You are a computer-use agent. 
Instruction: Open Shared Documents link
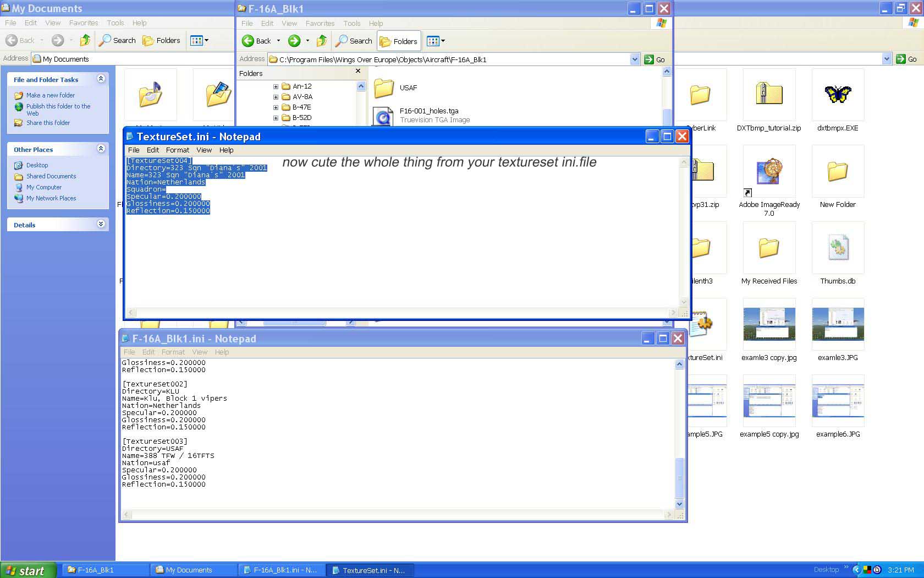click(x=51, y=176)
